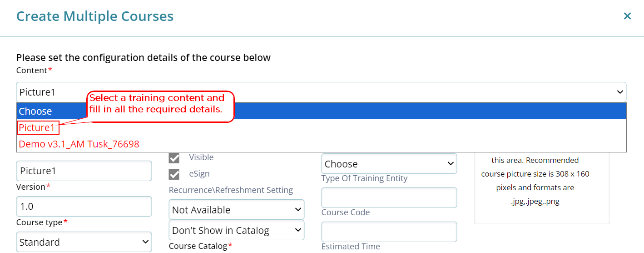Click the arrow on Course type dropdown
The height and width of the screenshot is (253, 644).
145,242
